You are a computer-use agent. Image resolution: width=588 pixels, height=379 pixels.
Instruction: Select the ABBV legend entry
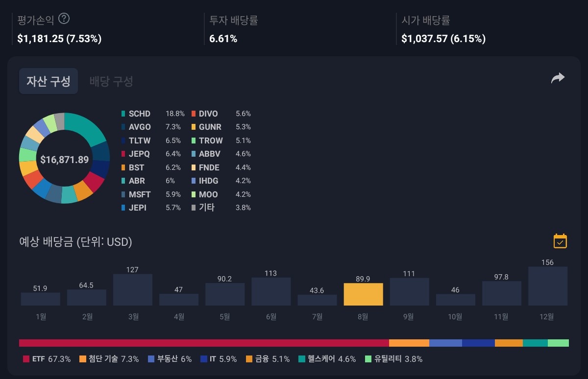(x=221, y=154)
